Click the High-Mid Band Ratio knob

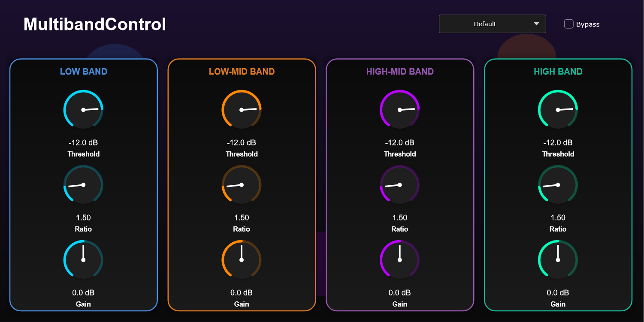point(400,185)
